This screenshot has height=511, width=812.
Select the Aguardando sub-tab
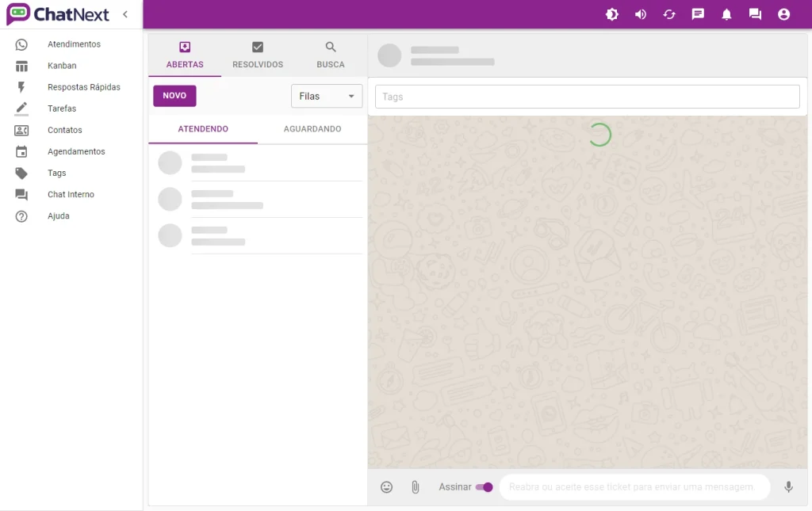tap(312, 129)
